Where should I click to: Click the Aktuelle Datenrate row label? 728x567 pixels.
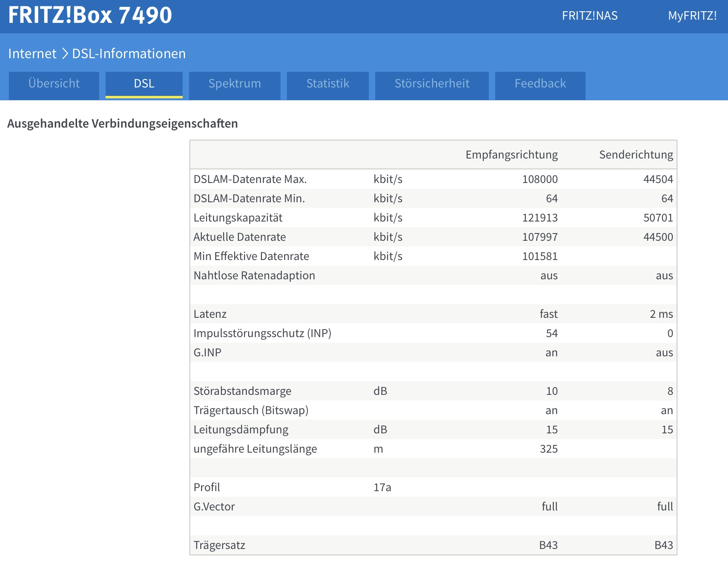[240, 237]
